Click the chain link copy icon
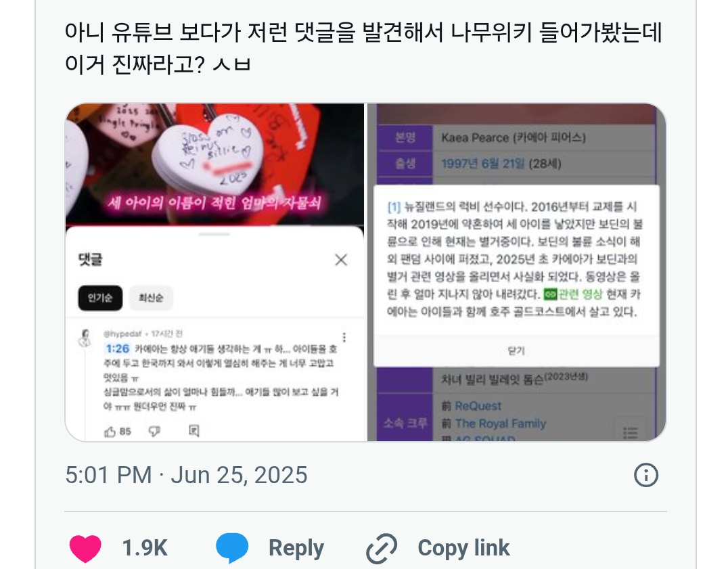 (x=382, y=549)
